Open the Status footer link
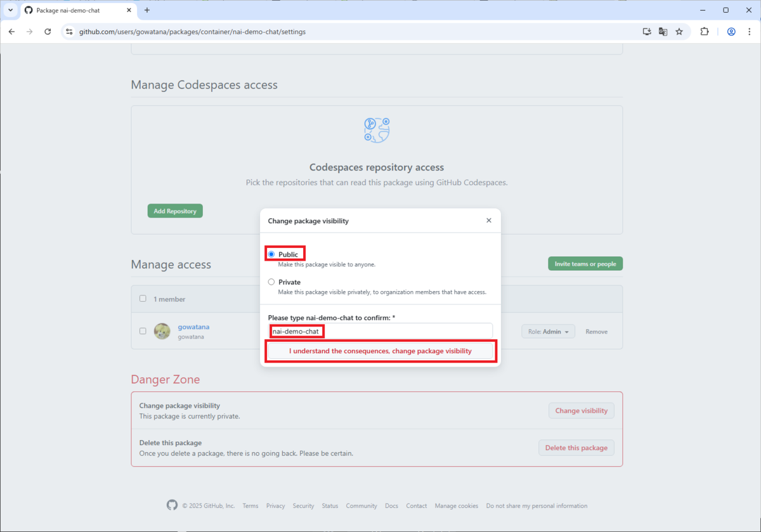Image resolution: width=761 pixels, height=532 pixels. click(330, 506)
